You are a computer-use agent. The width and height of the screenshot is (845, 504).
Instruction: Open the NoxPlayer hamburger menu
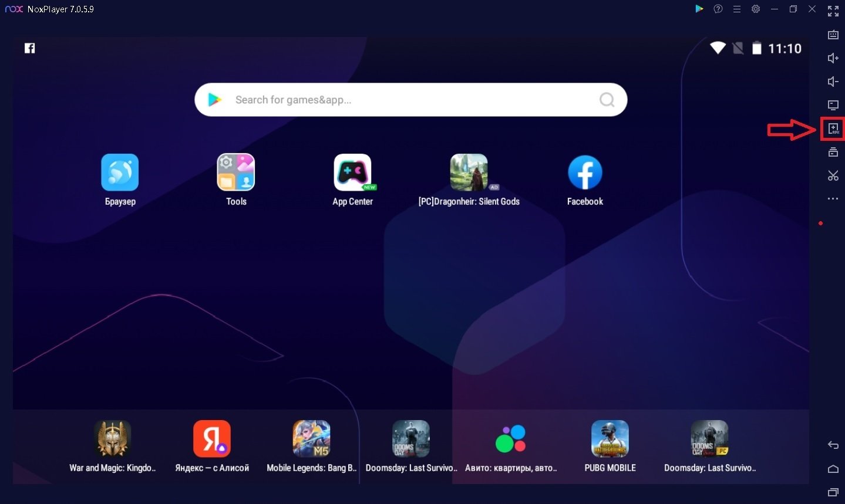(737, 9)
